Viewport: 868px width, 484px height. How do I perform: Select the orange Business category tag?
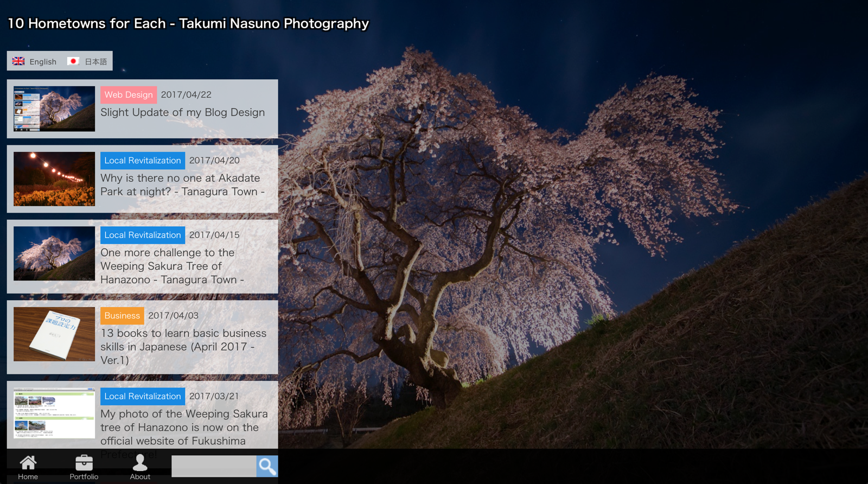coord(122,316)
